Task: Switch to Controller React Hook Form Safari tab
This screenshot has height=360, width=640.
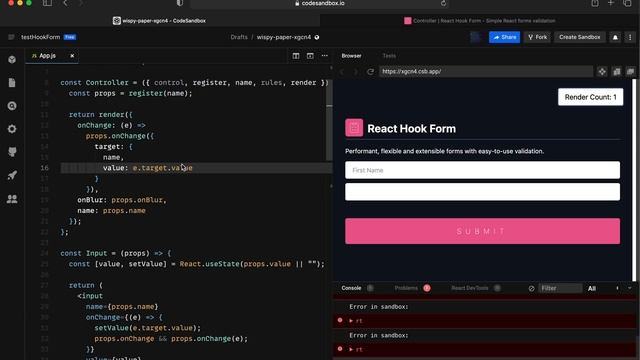Action: (480, 21)
